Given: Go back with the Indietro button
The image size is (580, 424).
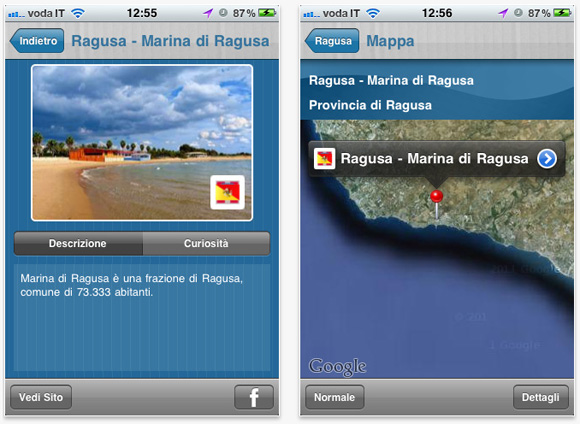Looking at the screenshot, I should point(37,41).
